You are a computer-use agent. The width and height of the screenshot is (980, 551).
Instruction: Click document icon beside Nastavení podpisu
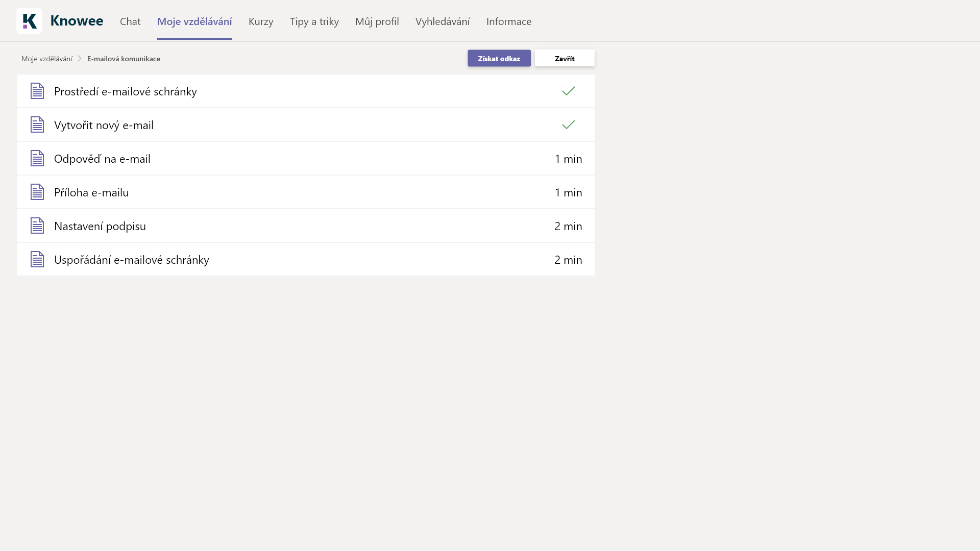(37, 226)
